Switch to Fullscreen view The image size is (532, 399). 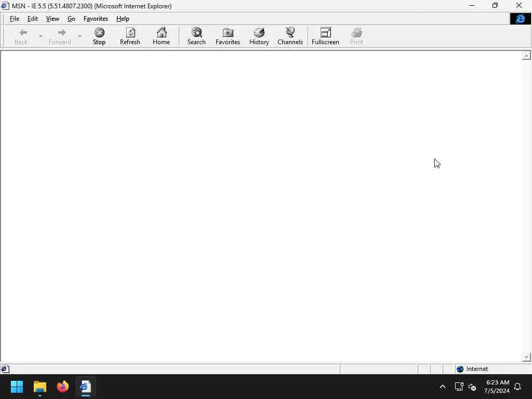[x=325, y=36]
